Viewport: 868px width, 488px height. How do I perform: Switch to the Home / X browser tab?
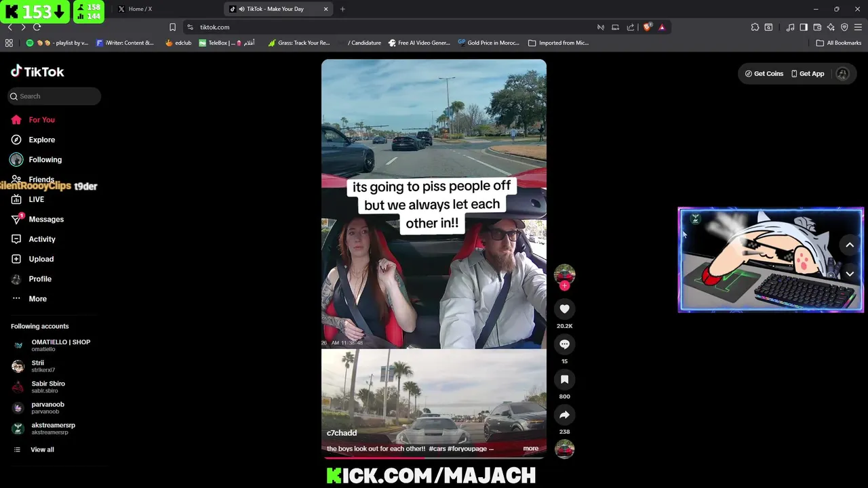[166, 9]
